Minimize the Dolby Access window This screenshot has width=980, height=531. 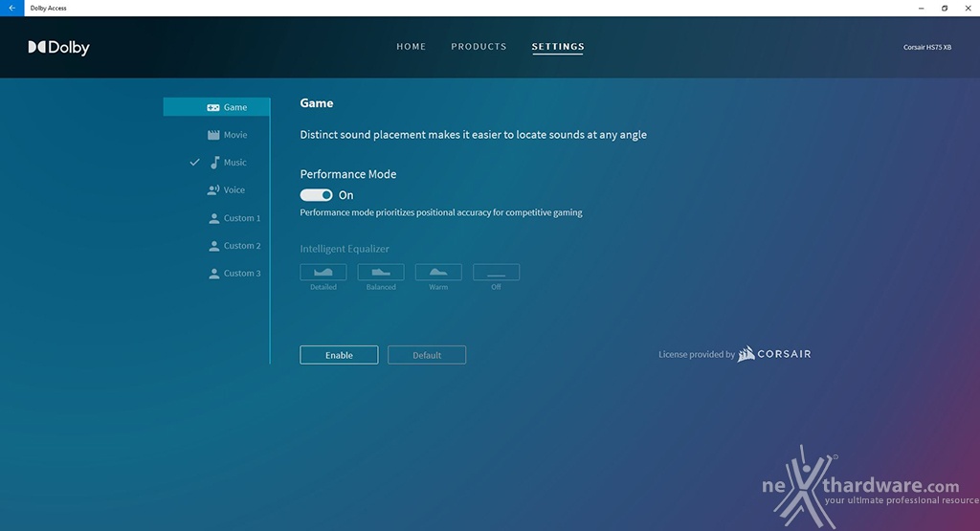[x=921, y=8]
